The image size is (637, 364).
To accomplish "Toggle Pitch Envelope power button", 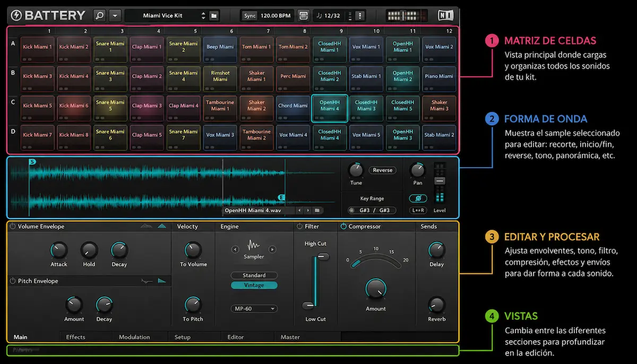I will 13,281.
